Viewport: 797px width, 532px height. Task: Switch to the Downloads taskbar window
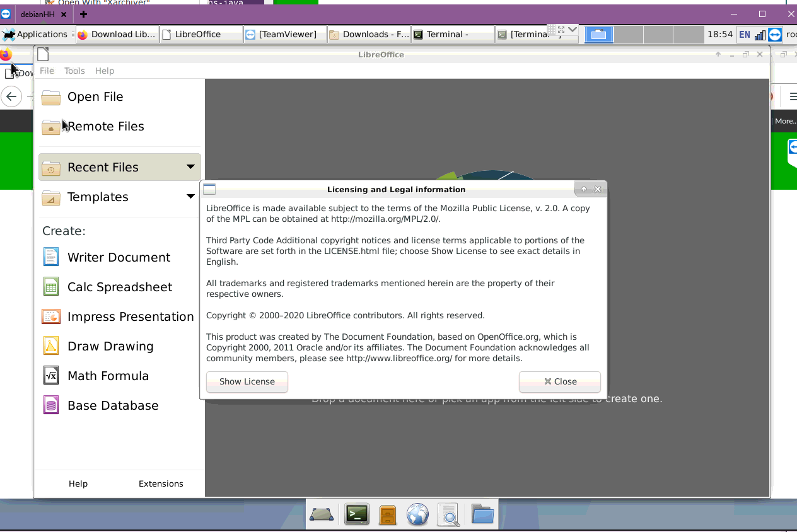[369, 35]
